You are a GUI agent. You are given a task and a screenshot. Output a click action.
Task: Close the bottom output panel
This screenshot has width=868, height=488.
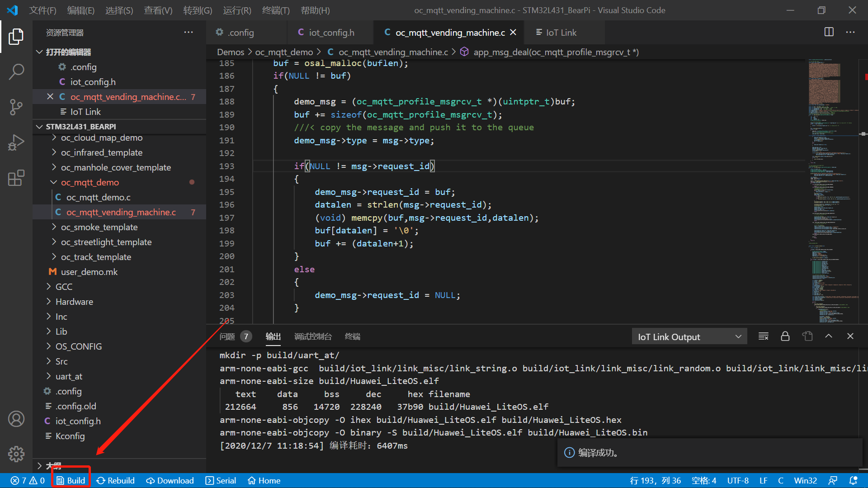(x=850, y=336)
